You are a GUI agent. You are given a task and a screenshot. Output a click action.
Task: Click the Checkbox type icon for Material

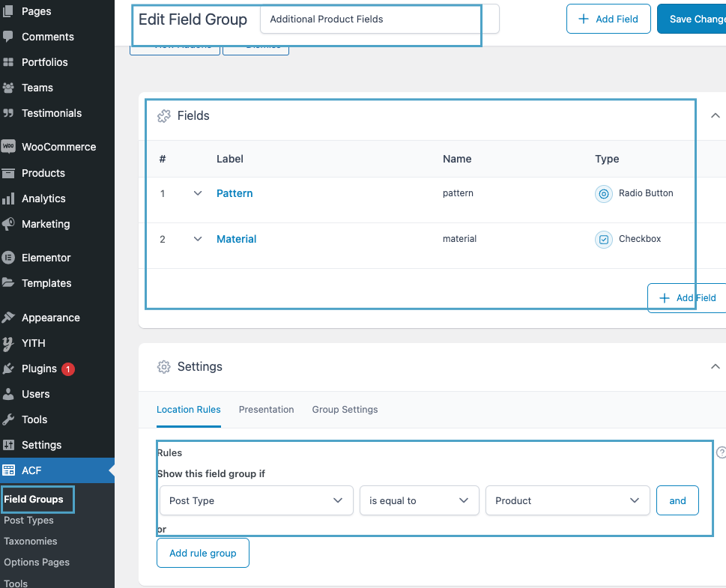click(x=603, y=240)
